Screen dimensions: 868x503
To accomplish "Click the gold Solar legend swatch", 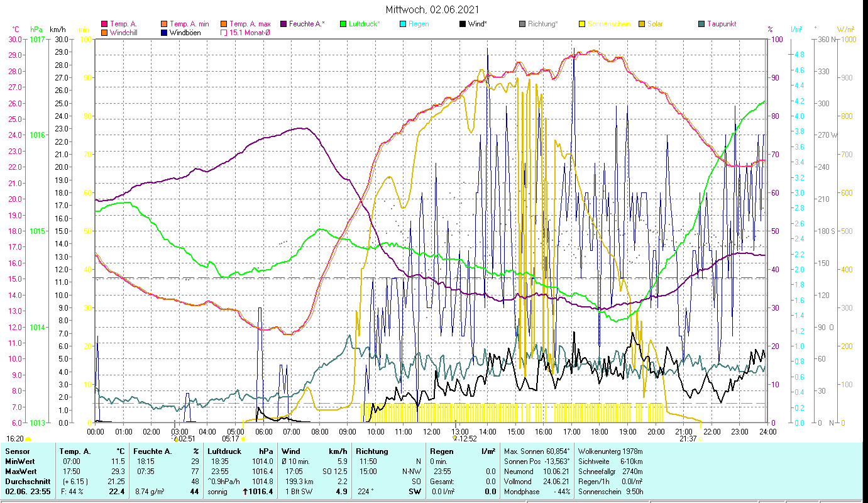I will [641, 24].
